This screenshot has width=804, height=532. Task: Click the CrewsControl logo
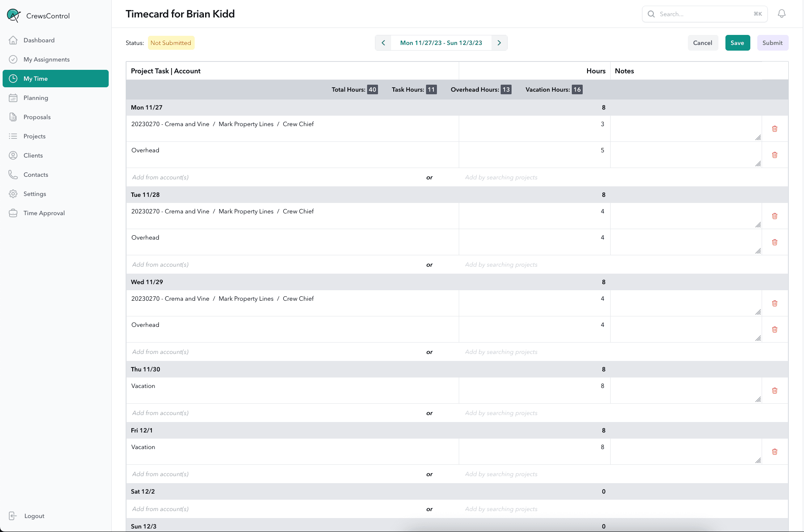tap(14, 16)
